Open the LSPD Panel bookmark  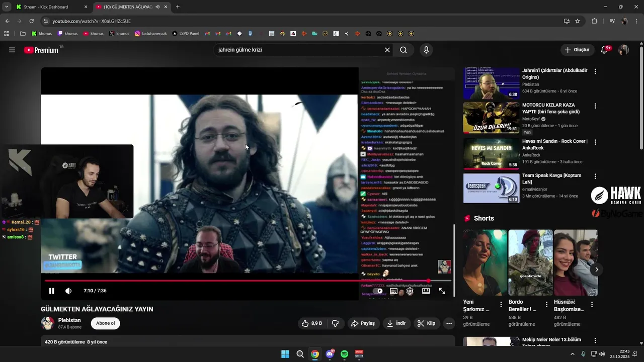(x=186, y=34)
